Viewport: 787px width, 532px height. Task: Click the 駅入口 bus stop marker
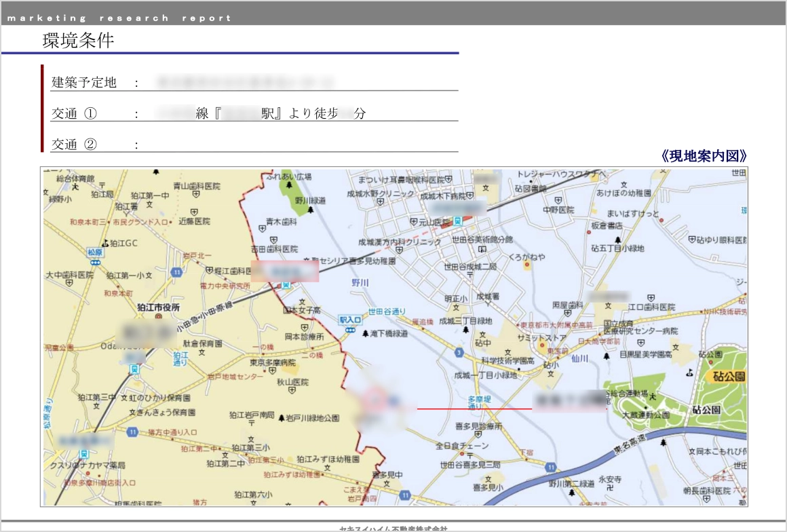[x=349, y=329]
